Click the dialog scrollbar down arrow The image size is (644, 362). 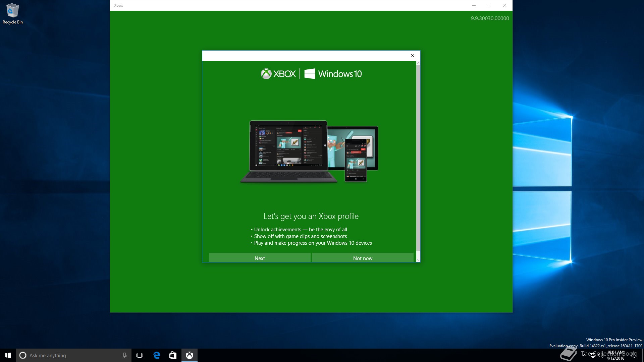[x=418, y=260]
